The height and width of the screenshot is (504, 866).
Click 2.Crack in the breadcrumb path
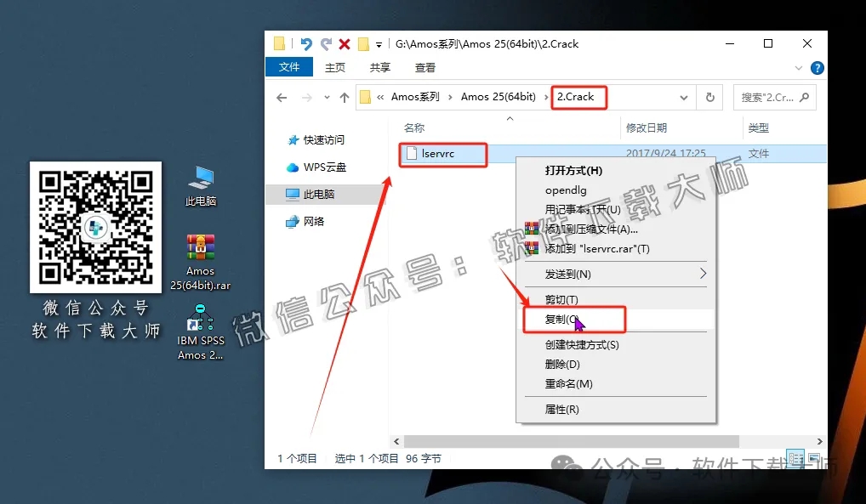click(x=577, y=97)
